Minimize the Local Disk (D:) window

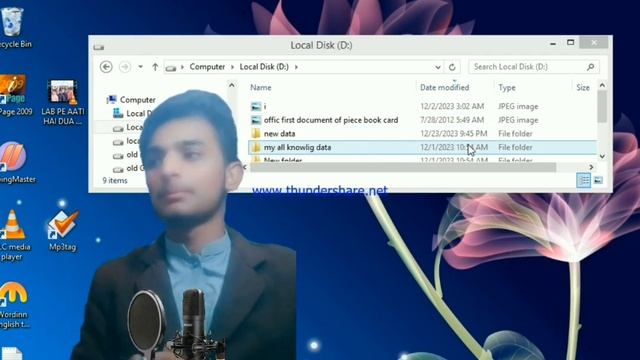(x=553, y=43)
